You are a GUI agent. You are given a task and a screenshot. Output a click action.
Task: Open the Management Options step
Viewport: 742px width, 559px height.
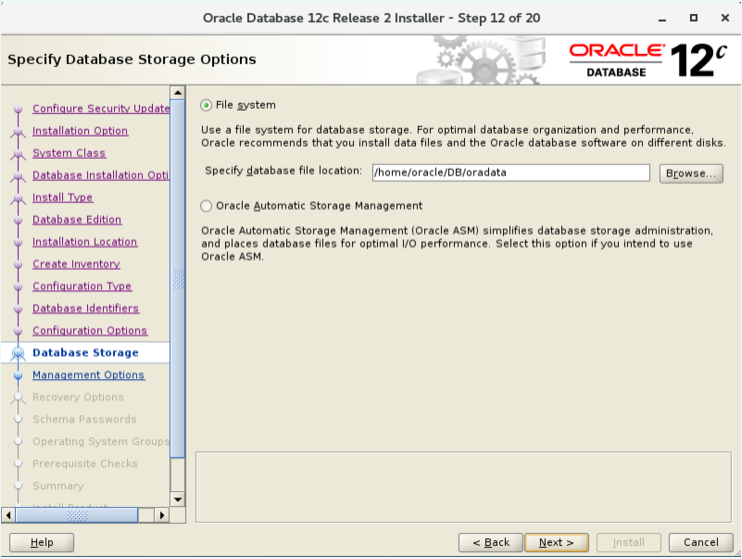88,375
